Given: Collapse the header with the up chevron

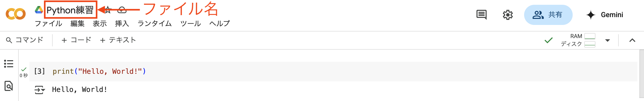Looking at the screenshot, I should [x=632, y=40].
